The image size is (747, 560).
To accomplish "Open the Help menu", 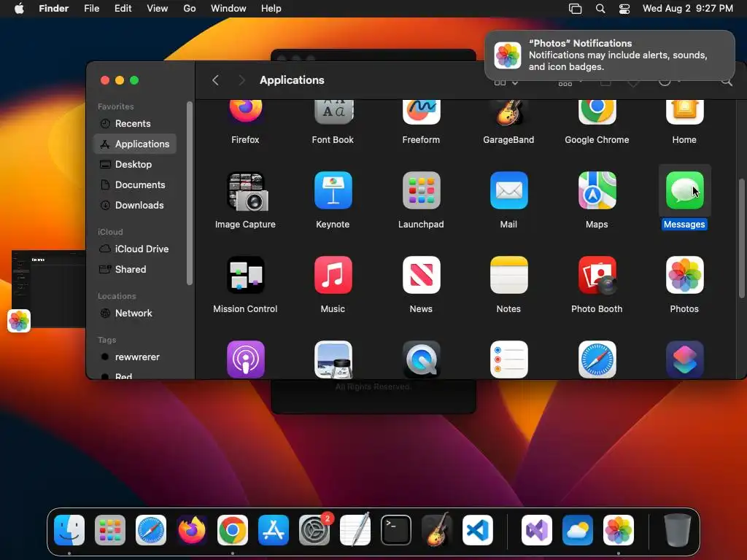I will pyautogui.click(x=271, y=9).
